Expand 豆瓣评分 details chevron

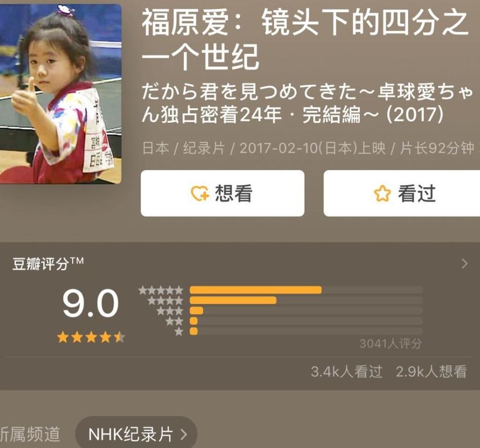coord(465,263)
